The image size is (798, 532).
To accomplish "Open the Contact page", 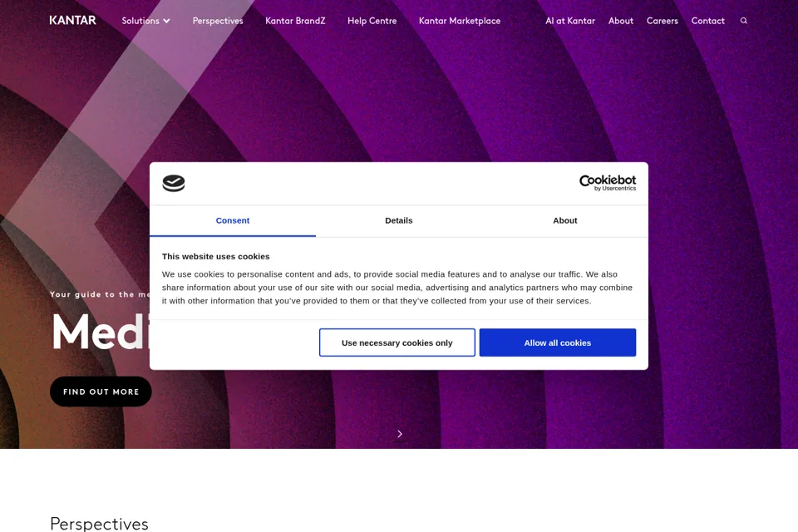I will (708, 21).
